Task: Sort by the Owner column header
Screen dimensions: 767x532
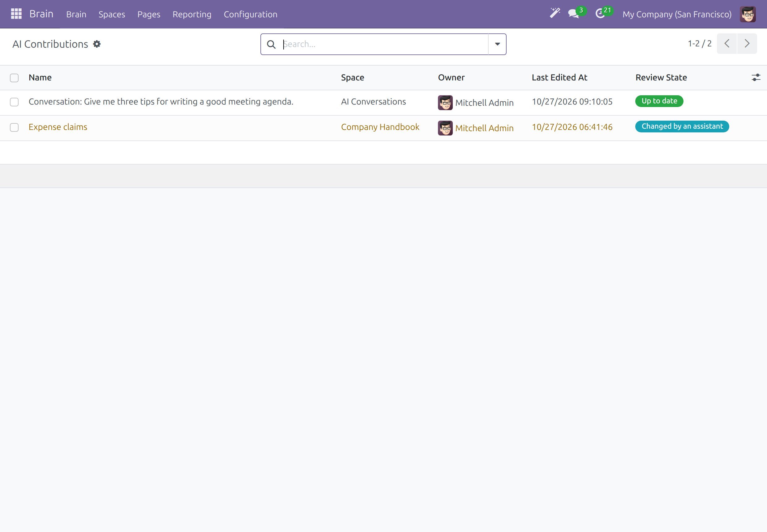Action: click(451, 78)
